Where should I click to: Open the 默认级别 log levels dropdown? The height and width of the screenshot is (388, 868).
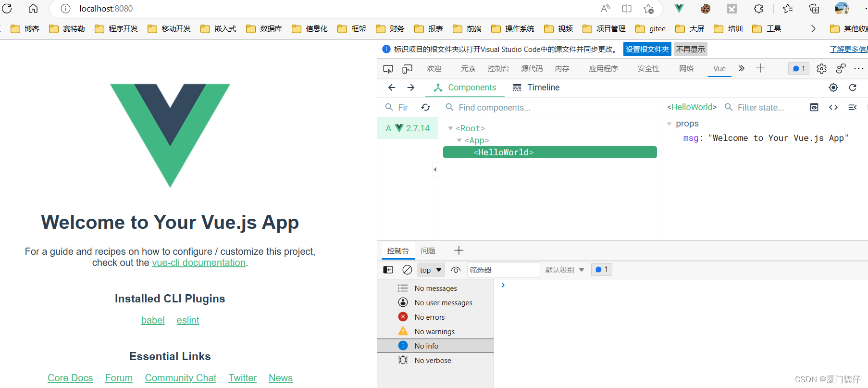pos(565,270)
